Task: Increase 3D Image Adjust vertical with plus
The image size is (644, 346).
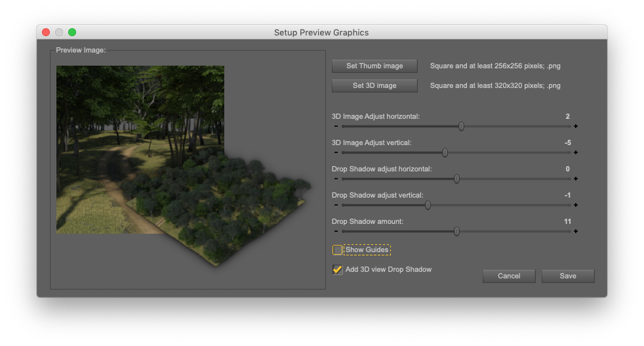Action: tap(576, 152)
